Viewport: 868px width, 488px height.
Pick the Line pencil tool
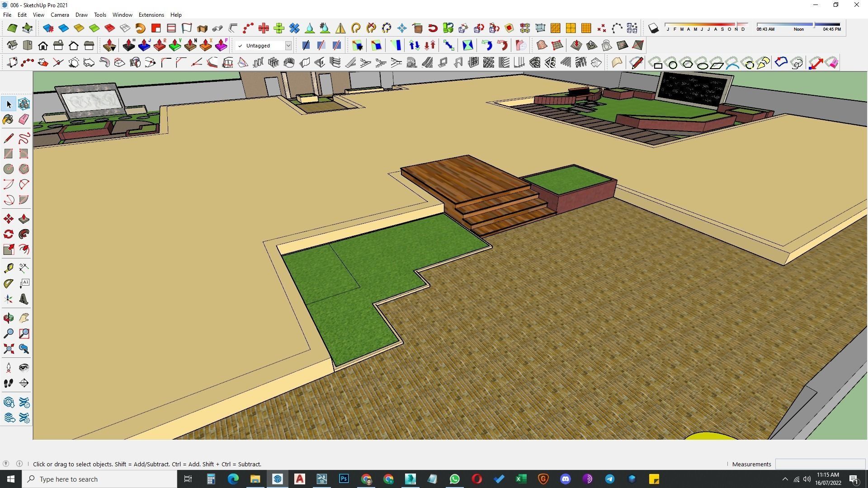point(8,138)
